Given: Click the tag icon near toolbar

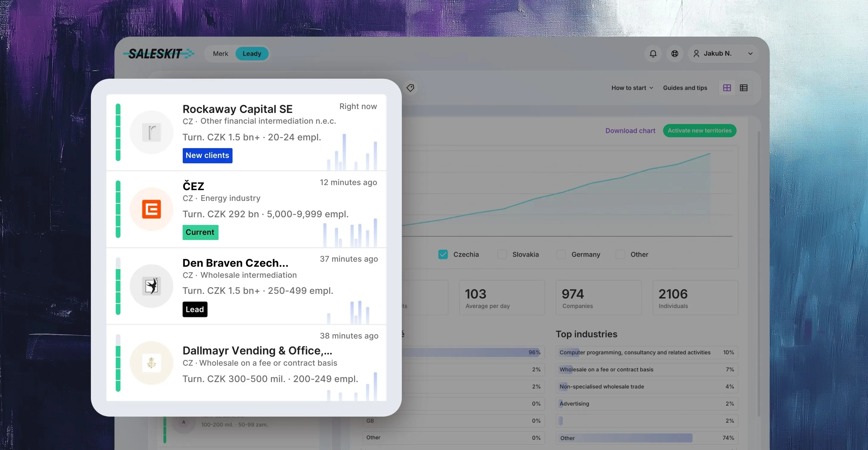Looking at the screenshot, I should [x=410, y=88].
